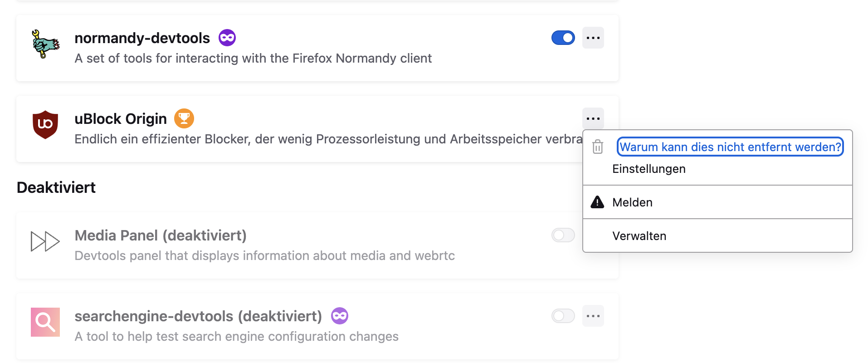The width and height of the screenshot is (868, 363).
Task: Select Einstellungen from the context menu
Action: tap(649, 169)
